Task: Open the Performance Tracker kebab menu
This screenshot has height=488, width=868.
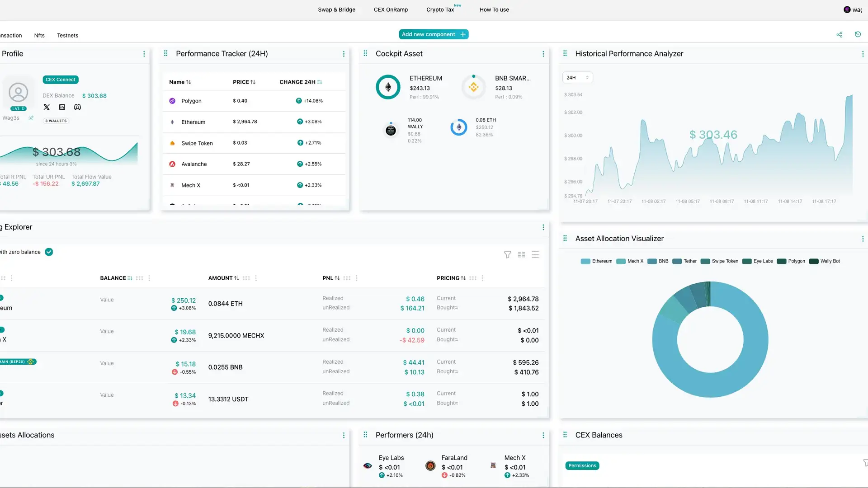Action: [344, 54]
